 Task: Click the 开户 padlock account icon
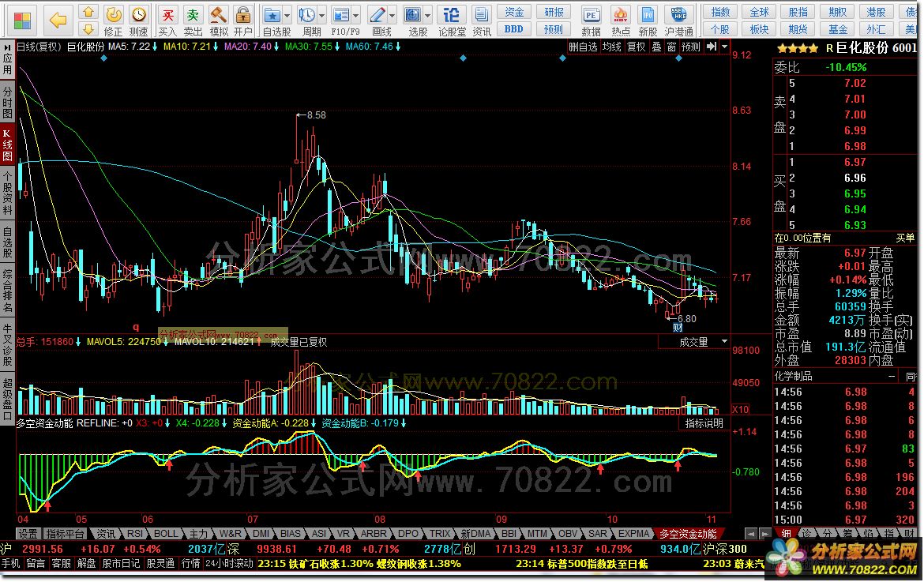242,14
